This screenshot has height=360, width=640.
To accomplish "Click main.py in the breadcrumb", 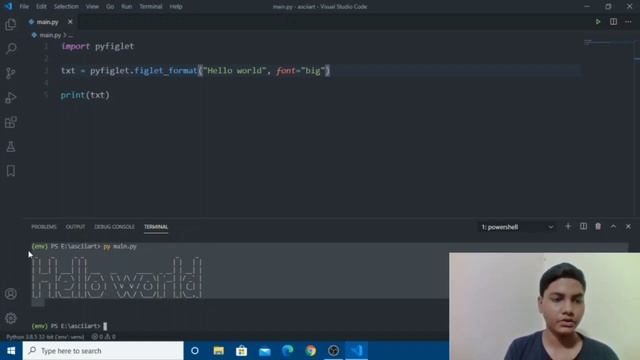I will coord(50,35).
